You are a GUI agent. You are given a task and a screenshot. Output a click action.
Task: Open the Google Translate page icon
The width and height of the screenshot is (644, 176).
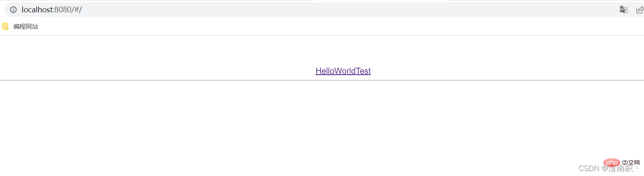point(623,10)
